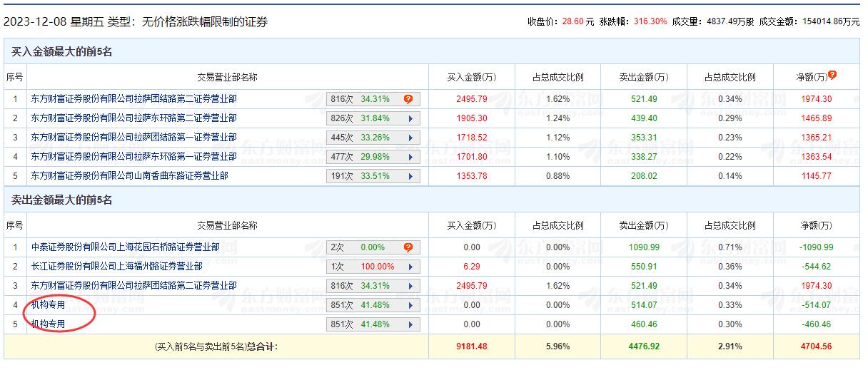868x370 pixels.
Task: Click the orange help icon beside 净额(万)
Action: click(x=832, y=75)
